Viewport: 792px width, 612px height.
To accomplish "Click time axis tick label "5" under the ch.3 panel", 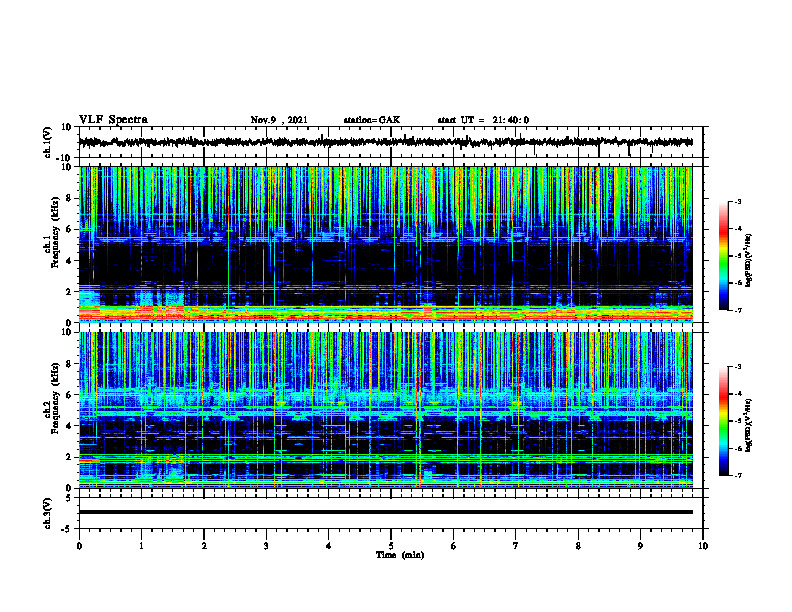I will click(391, 546).
